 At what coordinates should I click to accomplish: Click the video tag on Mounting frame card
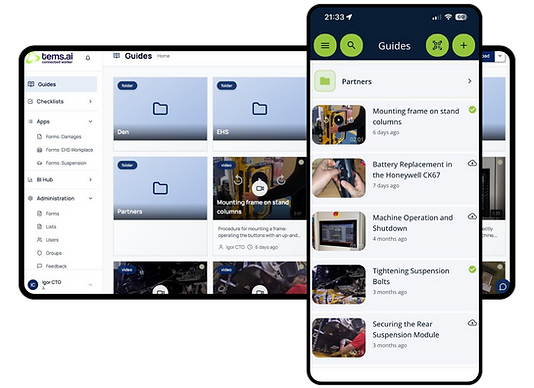(x=226, y=165)
